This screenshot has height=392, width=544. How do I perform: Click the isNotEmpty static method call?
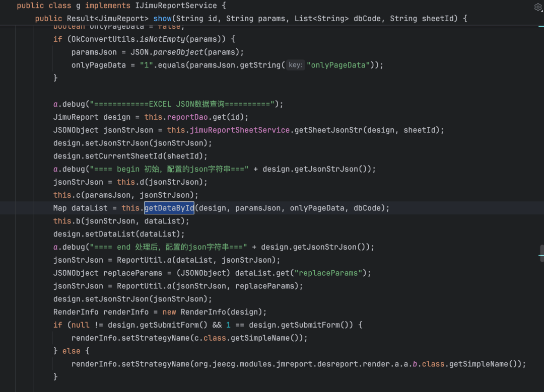162,39
